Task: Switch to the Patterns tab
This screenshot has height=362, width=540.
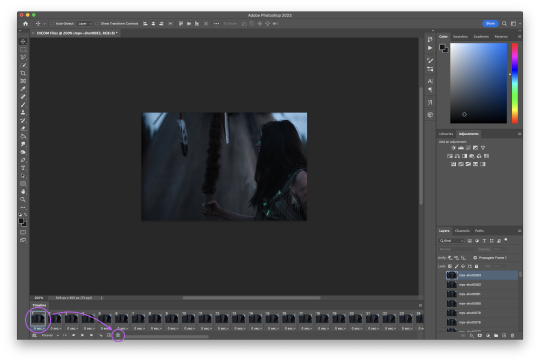Action: [501, 37]
